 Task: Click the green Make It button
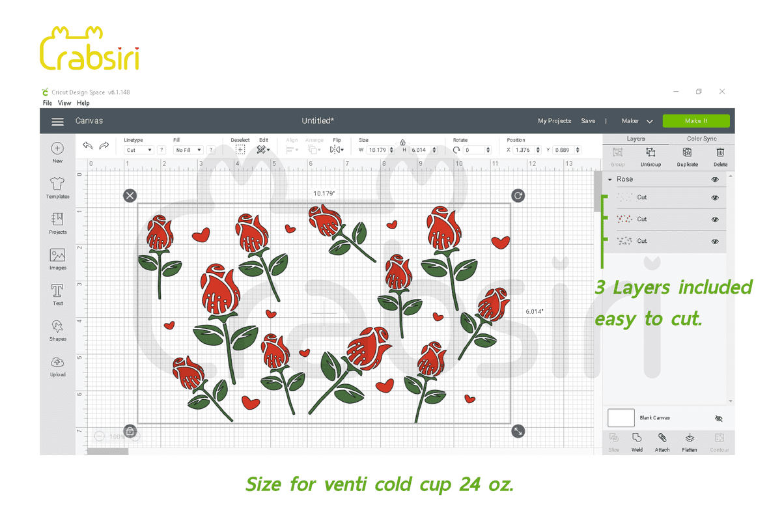pyautogui.click(x=695, y=121)
